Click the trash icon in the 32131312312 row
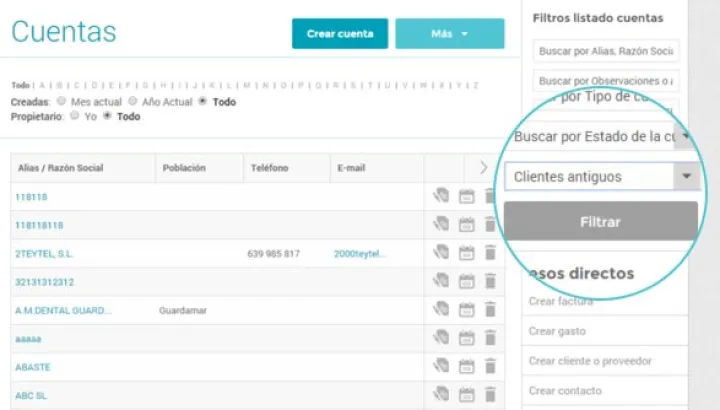Image resolution: width=720 pixels, height=410 pixels. tap(490, 281)
